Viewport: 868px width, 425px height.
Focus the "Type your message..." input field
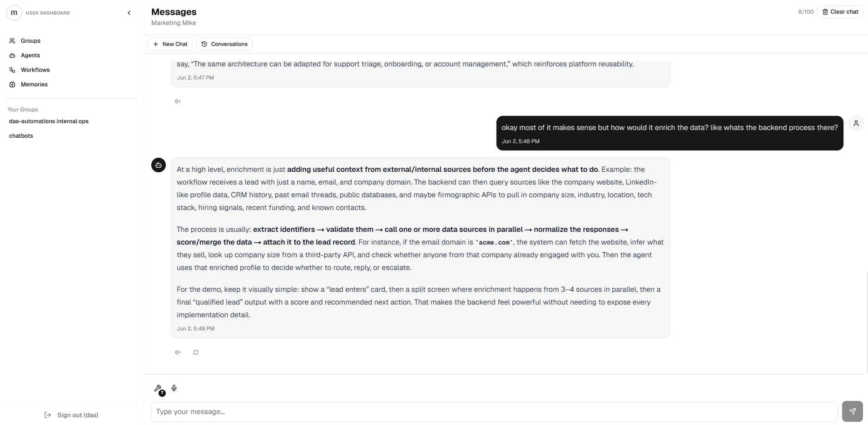pyautogui.click(x=494, y=412)
